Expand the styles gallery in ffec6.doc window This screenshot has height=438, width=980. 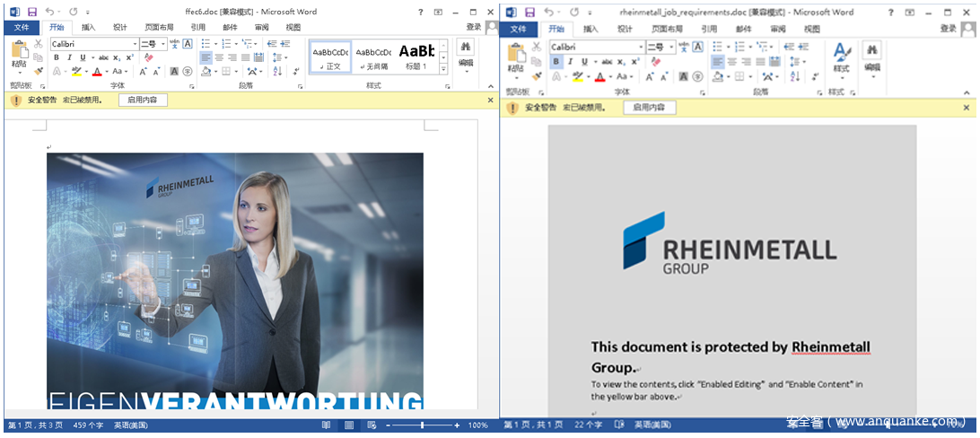pyautogui.click(x=443, y=68)
